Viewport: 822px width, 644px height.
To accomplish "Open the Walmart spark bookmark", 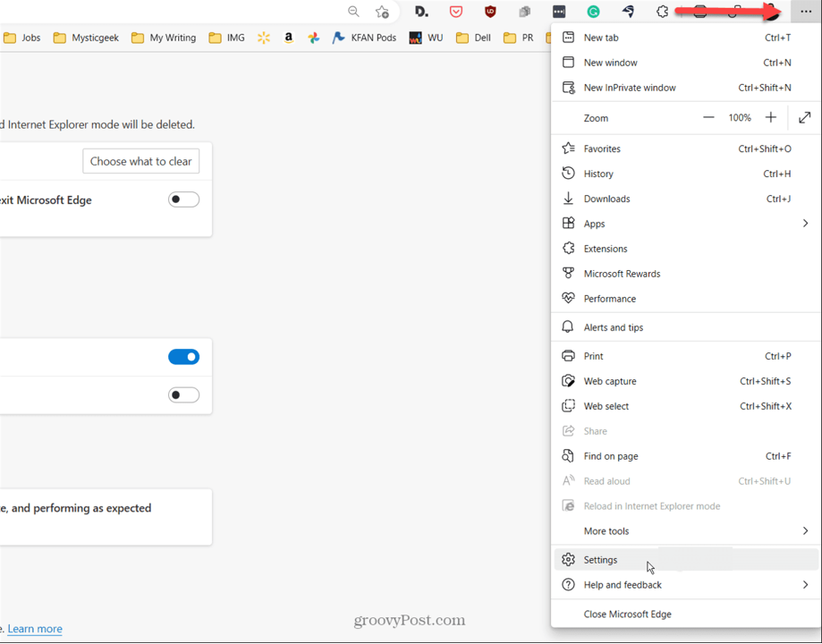I will 264,38.
